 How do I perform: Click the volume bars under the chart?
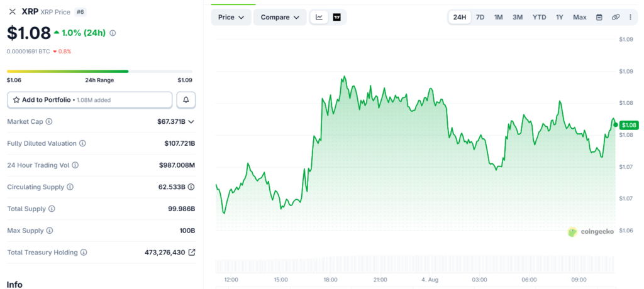(415, 264)
